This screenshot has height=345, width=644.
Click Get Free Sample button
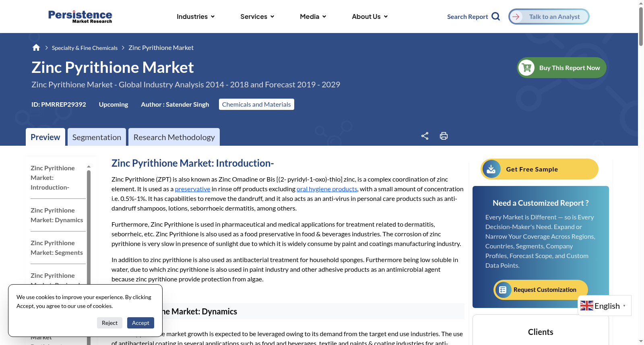coord(539,169)
